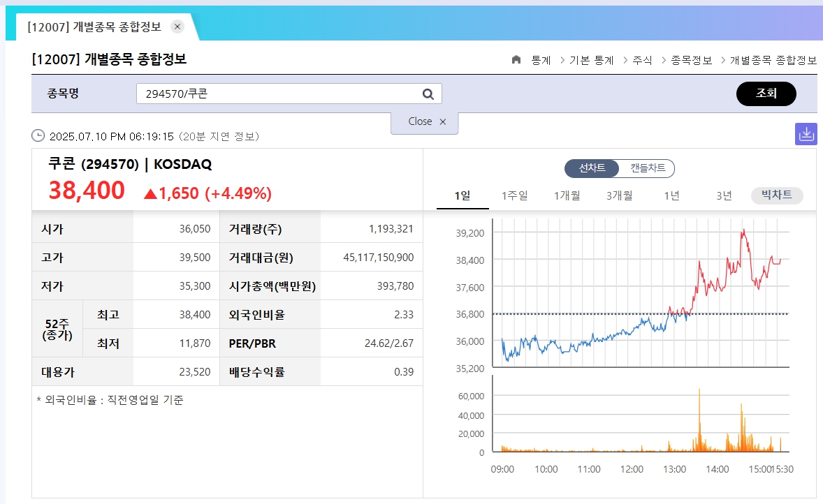Click the 쿠콘 (294570) | KOSDAQ heading
The image size is (823, 504).
130,164
